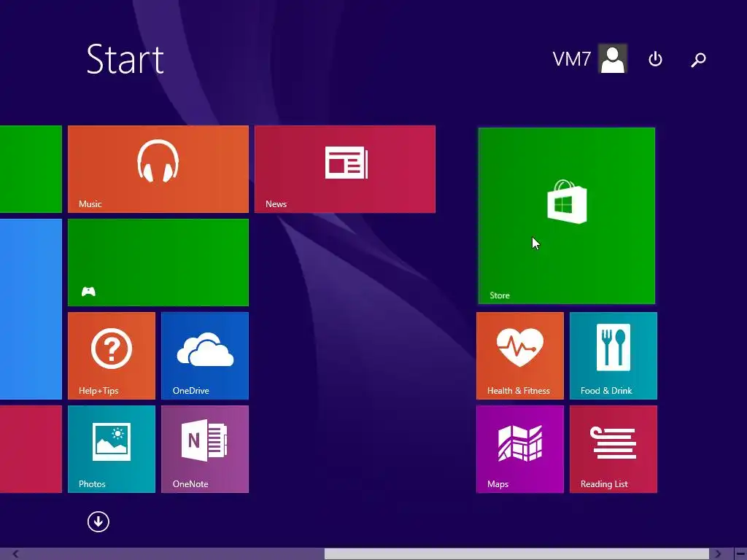
Task: Open the Xbox Games tile with controller icon
Action: (158, 262)
